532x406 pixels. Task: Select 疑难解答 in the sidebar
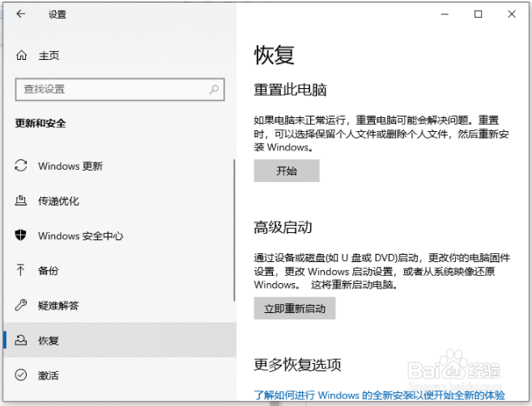pos(120,306)
